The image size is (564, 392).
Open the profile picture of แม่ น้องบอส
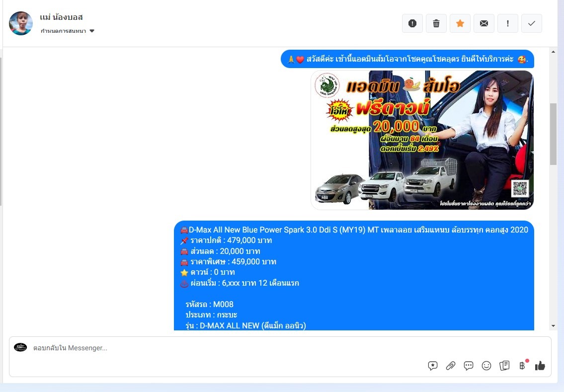click(x=21, y=23)
